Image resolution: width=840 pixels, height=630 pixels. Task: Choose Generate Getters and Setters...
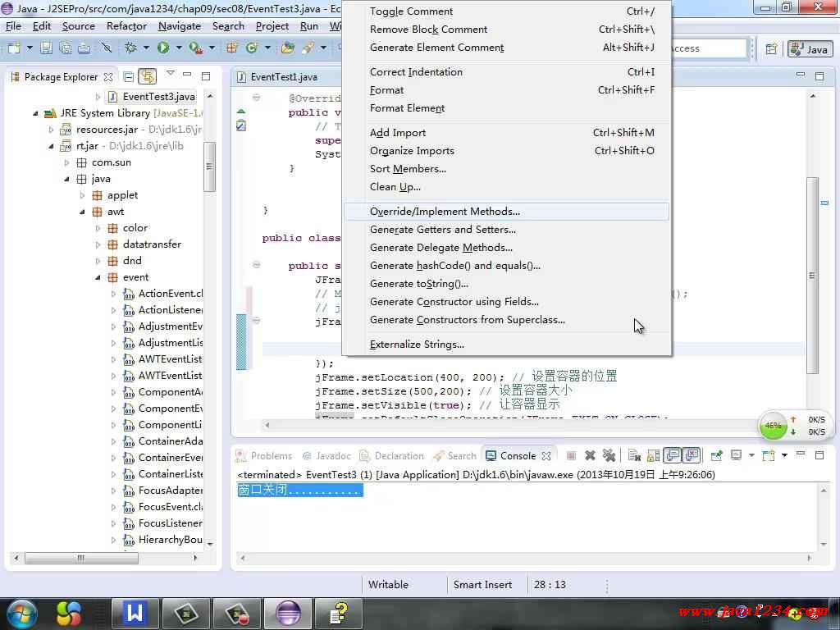[507, 230]
